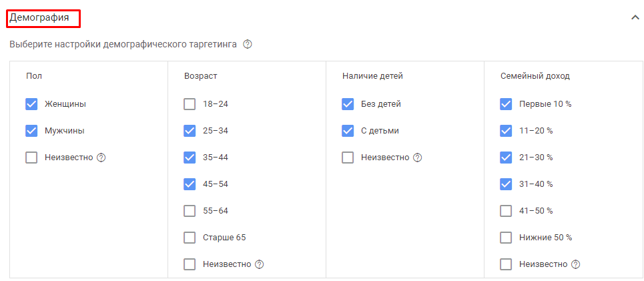Enable the 41–50 % income checkbox
The height and width of the screenshot is (281, 644).
click(x=506, y=211)
